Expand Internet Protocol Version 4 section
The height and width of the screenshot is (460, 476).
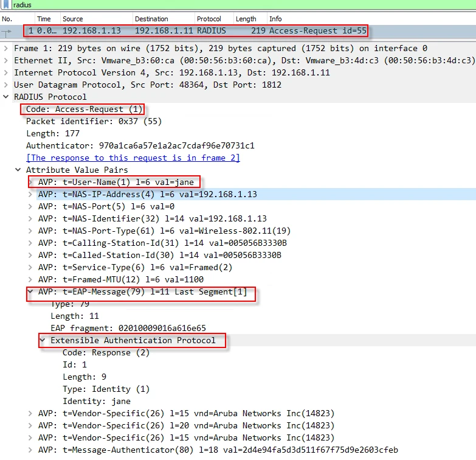click(6, 72)
